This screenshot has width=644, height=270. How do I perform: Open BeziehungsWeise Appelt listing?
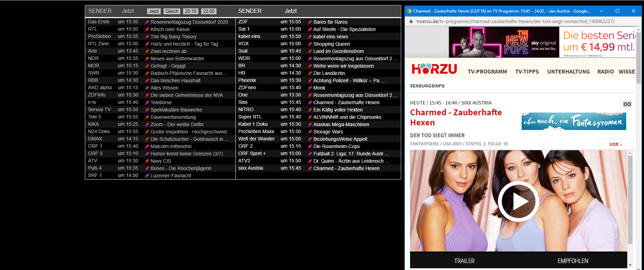tap(340, 139)
